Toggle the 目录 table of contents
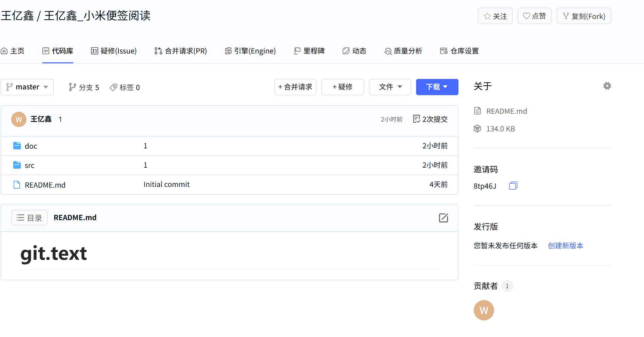This screenshot has height=337, width=644. pos(29,218)
